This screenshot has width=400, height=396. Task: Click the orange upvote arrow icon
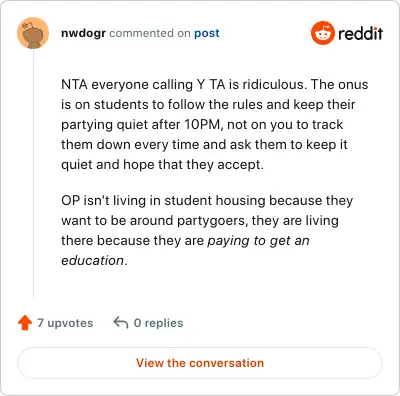click(x=25, y=323)
